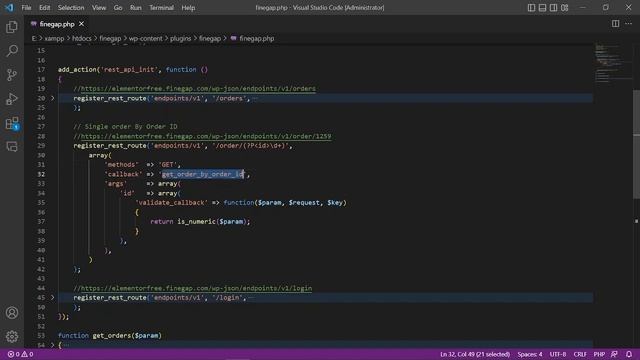Open errors and warnings problems indicator
This screenshot has height=360, width=640.
20,354
